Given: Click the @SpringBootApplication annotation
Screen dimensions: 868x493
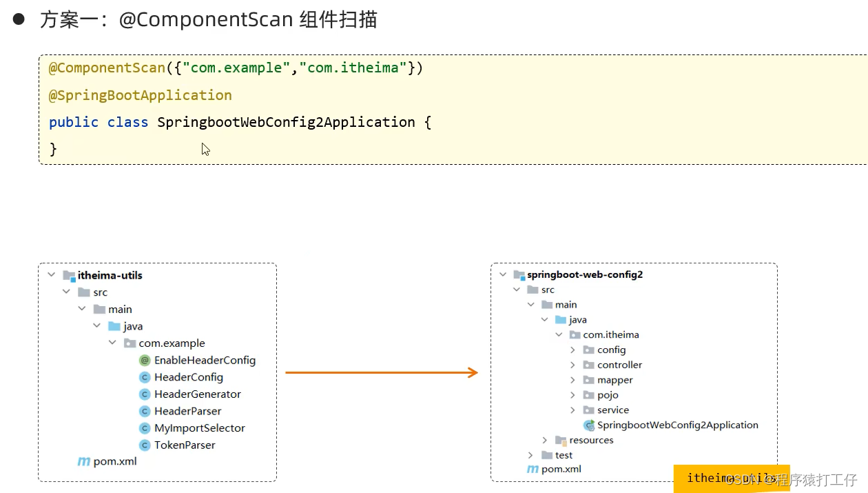Looking at the screenshot, I should [x=140, y=95].
